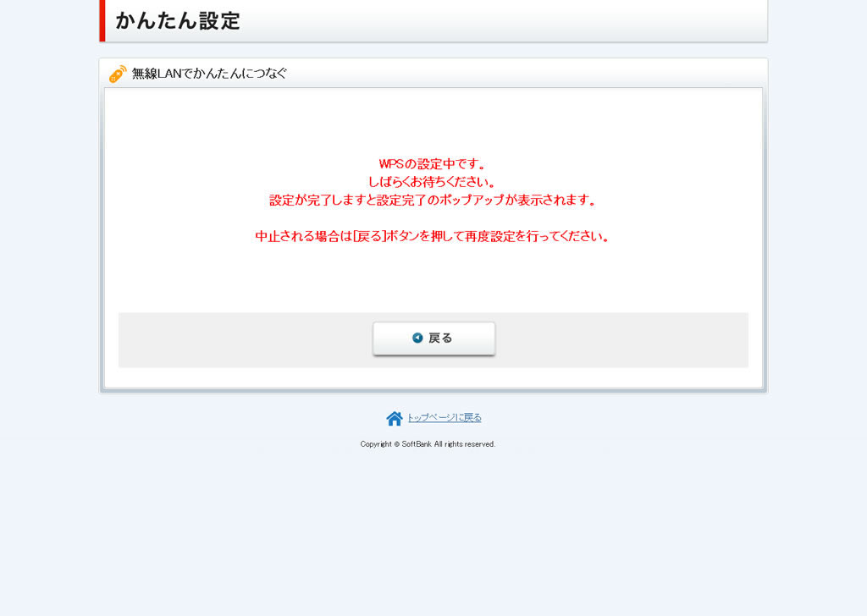Click the 中止される場合は instruction line
The height and width of the screenshot is (616, 867).
[433, 236]
